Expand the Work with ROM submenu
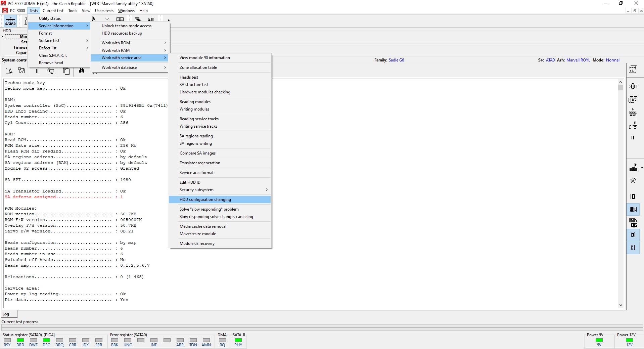Screen dimensions: 644x349 (130, 43)
